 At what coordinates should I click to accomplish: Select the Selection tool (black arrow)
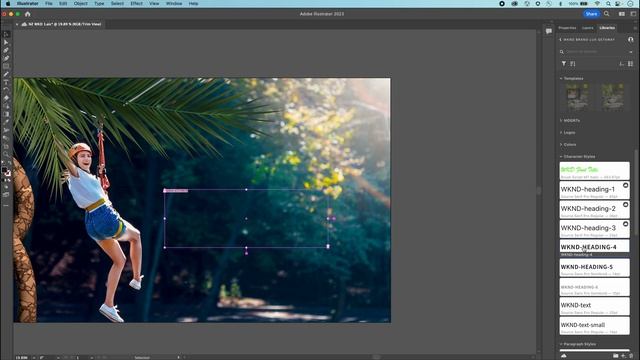[x=6, y=35]
